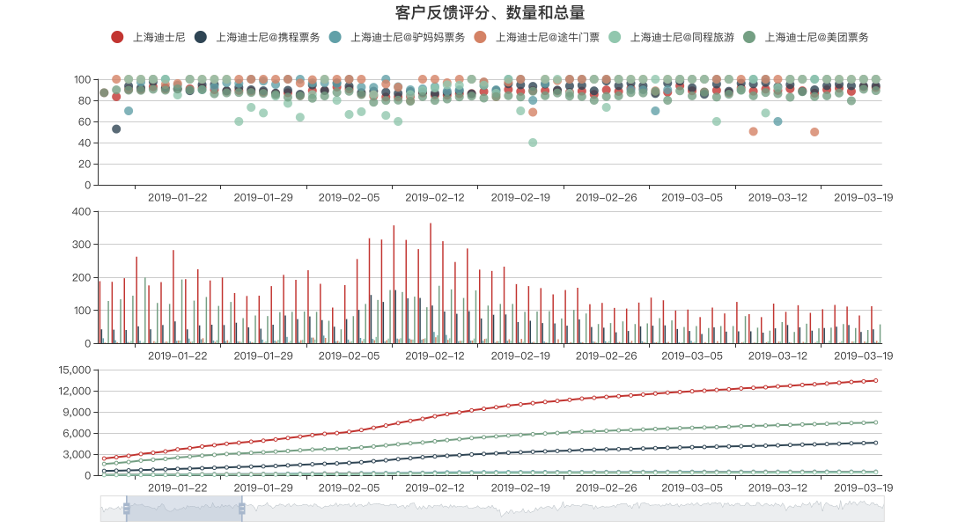The image size is (980, 528).
Task: Toggle the 上海迪士尼@携程票务 legend series
Action: coord(257,38)
